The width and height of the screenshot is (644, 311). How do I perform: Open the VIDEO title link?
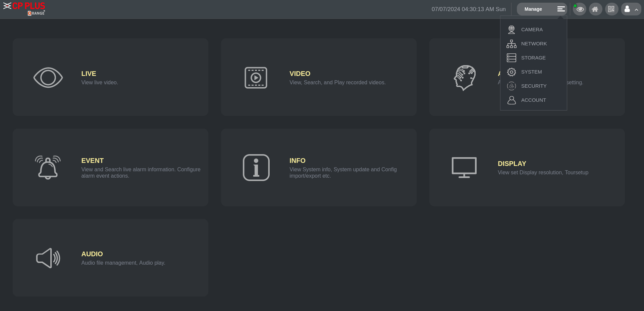click(x=300, y=74)
